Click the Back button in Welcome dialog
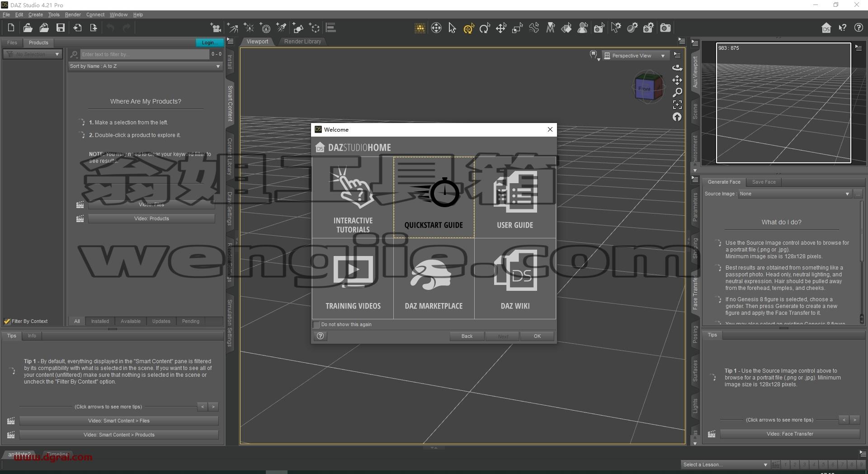Viewport: 868px width, 474px height. pos(467,336)
